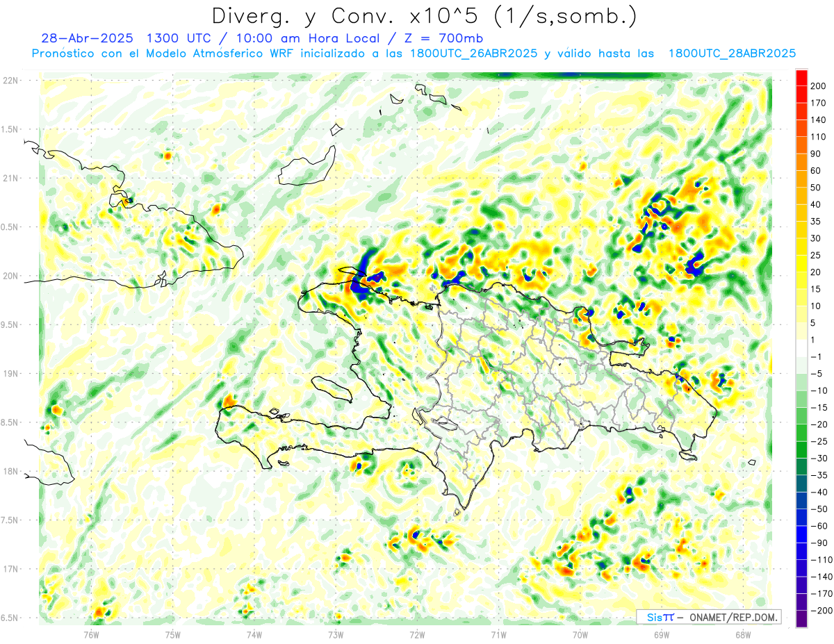
Task: Click the '40' colorbar value
Action: pyautogui.click(x=815, y=204)
